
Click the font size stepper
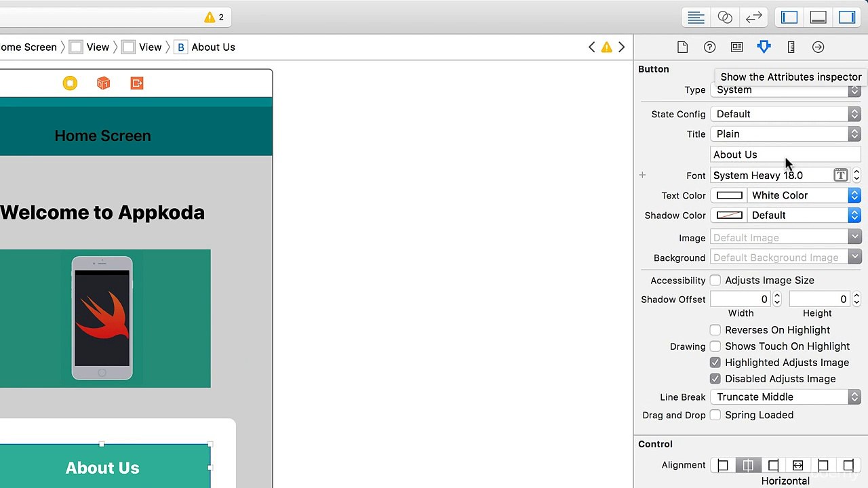[x=856, y=176]
